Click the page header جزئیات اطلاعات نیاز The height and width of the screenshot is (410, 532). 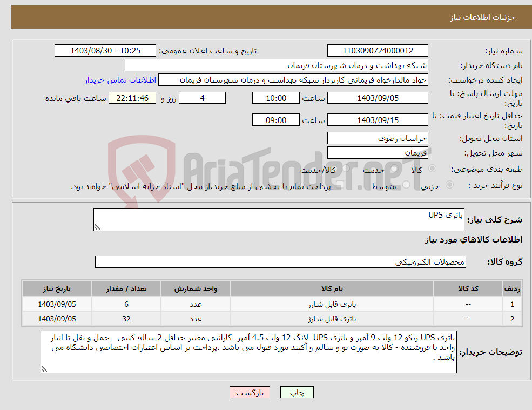[482, 17]
